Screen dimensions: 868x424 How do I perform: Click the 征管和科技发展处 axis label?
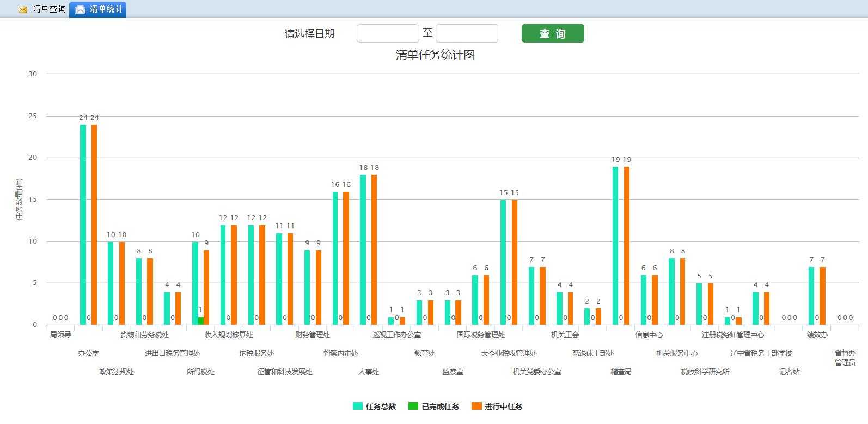(285, 372)
